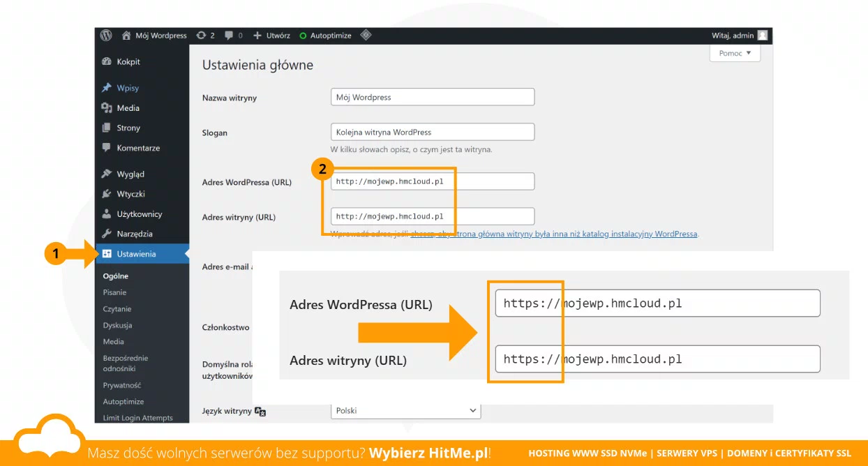Open Media under settings submenu

coord(114,342)
